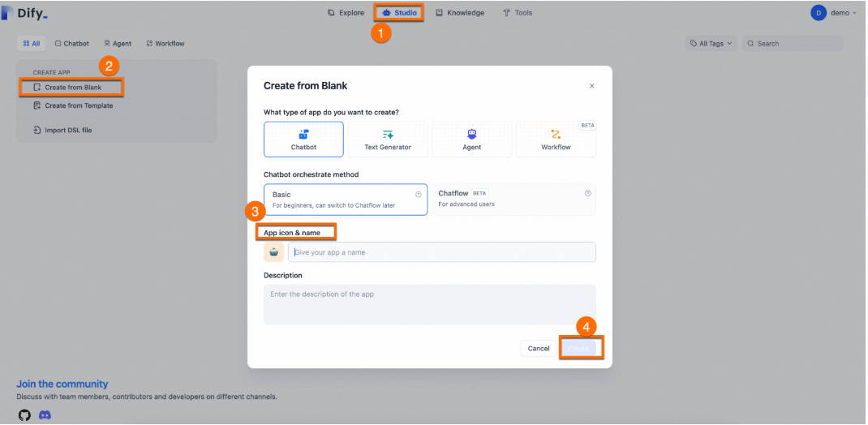The width and height of the screenshot is (868, 425).
Task: Open the Discord community link icon
Action: click(45, 415)
